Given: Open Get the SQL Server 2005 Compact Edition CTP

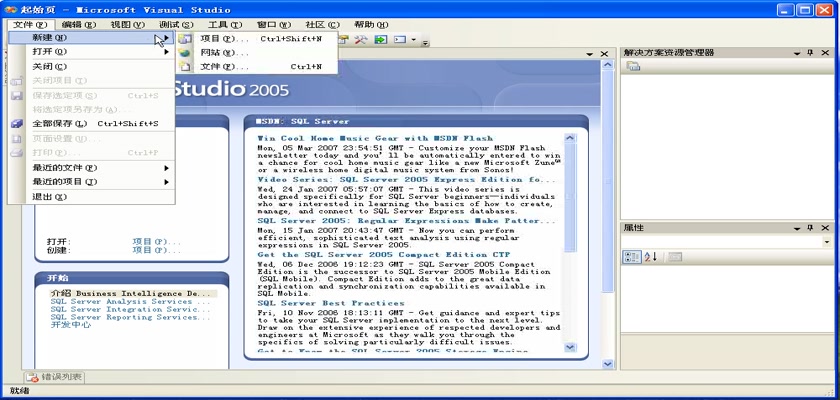Looking at the screenshot, I should (x=384, y=254).
